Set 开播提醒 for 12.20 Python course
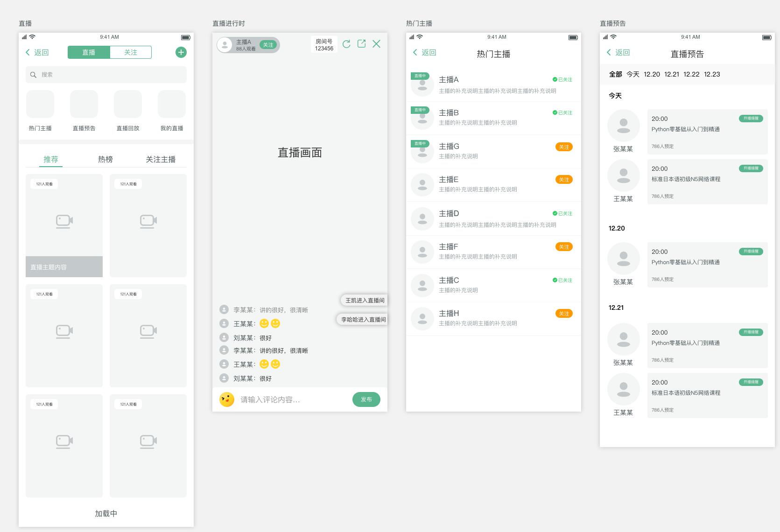This screenshot has height=532, width=780. (x=751, y=252)
